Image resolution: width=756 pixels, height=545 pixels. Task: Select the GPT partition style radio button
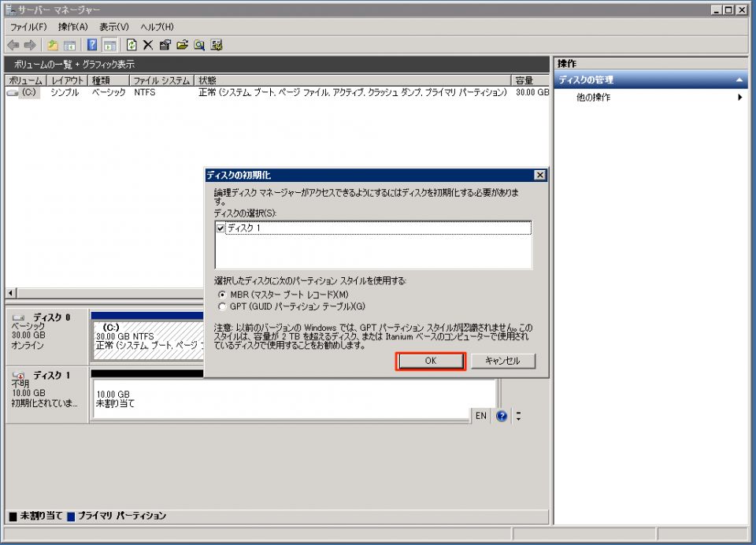click(x=222, y=306)
